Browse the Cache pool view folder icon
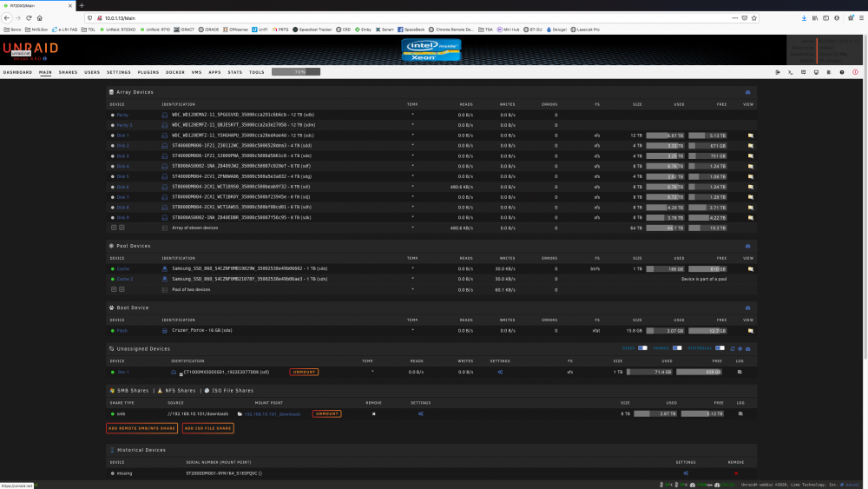Screen dimensions: 868x489 [x=751, y=269]
